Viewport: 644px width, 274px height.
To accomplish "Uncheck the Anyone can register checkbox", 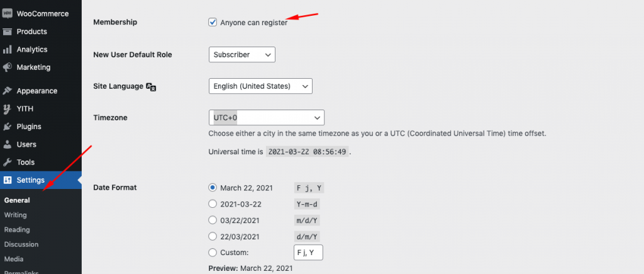I will click(x=213, y=23).
